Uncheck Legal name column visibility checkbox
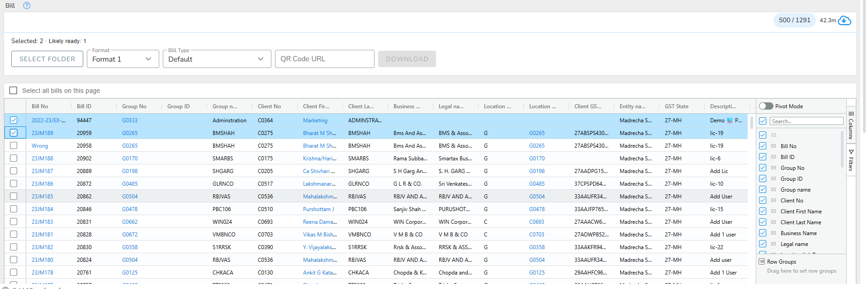The width and height of the screenshot is (868, 289). [763, 244]
